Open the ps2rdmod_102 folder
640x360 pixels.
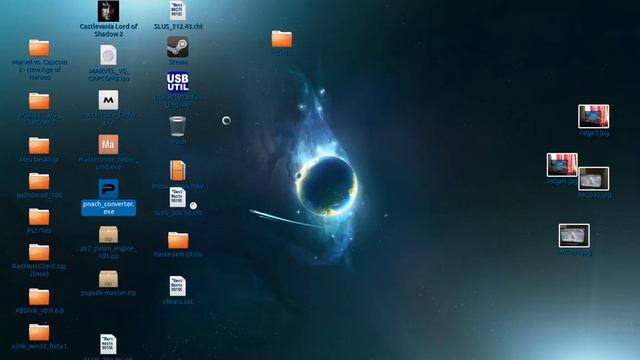pyautogui.click(x=39, y=182)
